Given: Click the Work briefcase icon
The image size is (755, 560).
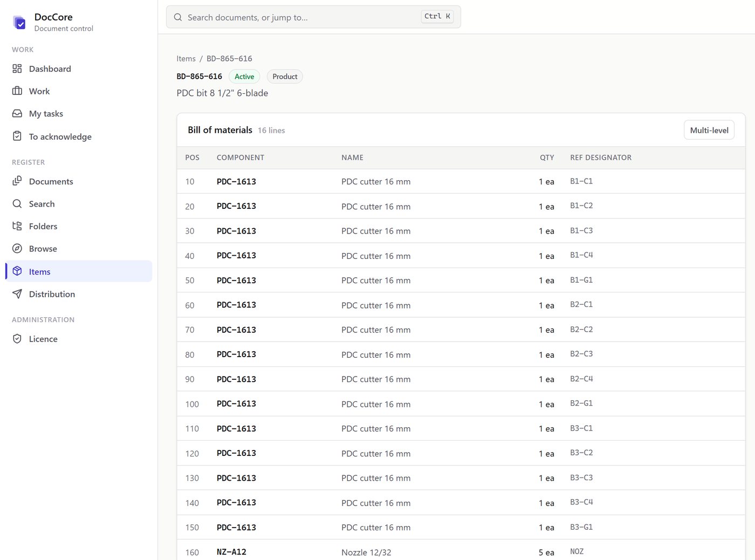Looking at the screenshot, I should tap(17, 91).
